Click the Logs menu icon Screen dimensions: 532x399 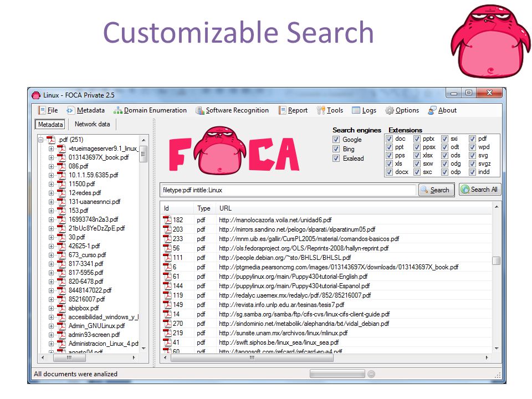(x=356, y=110)
